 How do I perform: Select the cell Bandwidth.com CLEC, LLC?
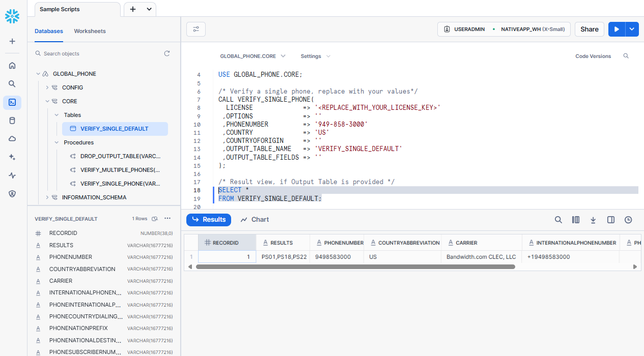click(x=482, y=257)
